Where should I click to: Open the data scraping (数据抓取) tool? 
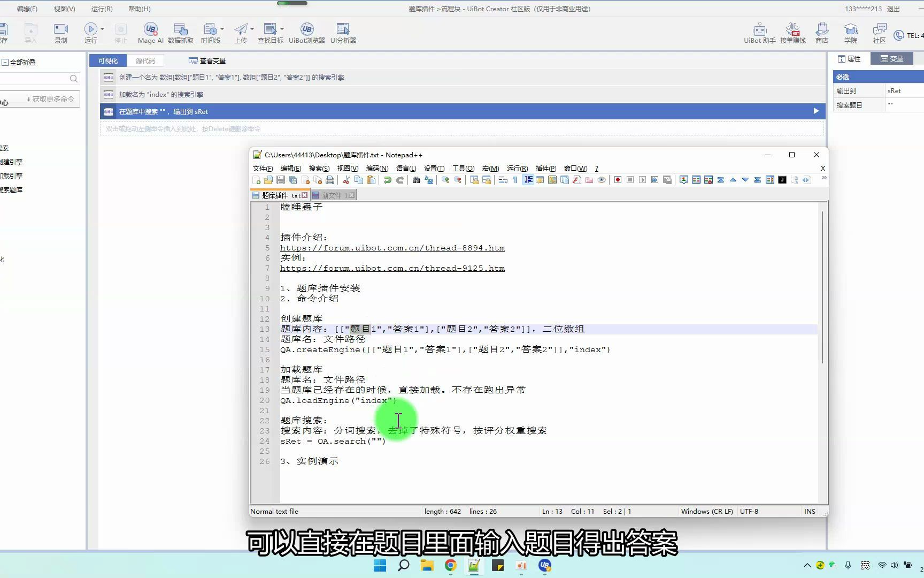click(181, 33)
